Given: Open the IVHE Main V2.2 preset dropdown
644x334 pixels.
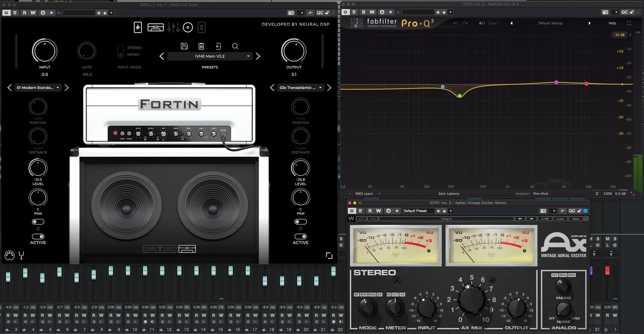Looking at the screenshot, I should coord(210,56).
